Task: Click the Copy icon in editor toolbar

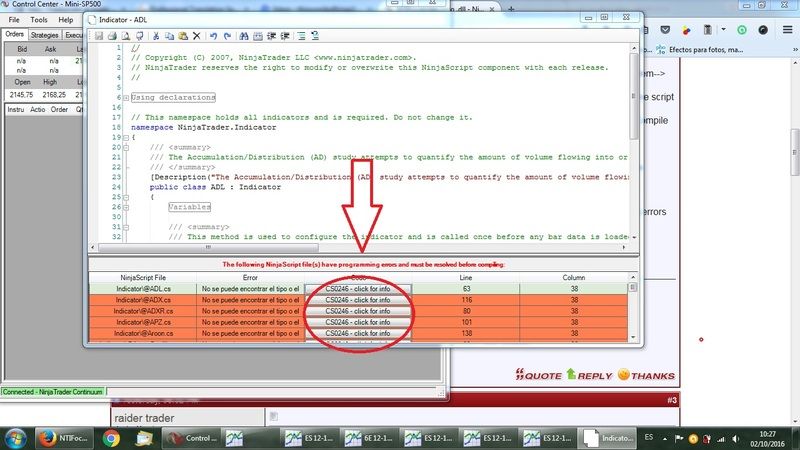Action: coord(168,36)
